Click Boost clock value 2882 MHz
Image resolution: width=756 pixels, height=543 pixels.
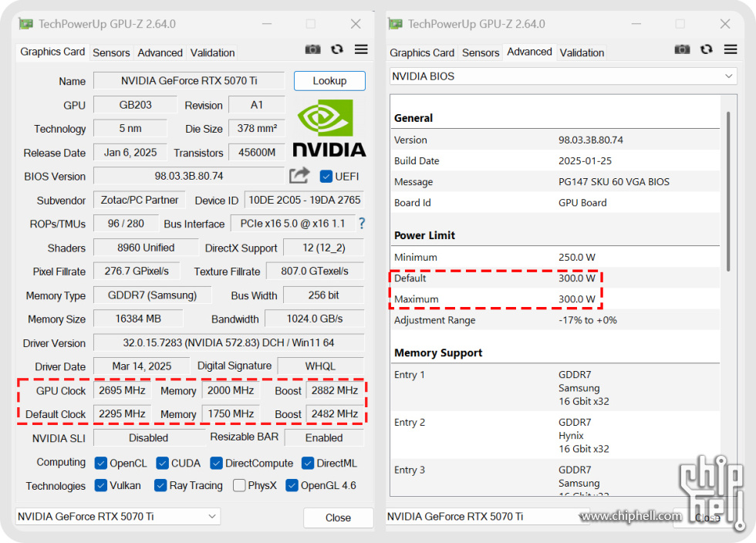[335, 390]
